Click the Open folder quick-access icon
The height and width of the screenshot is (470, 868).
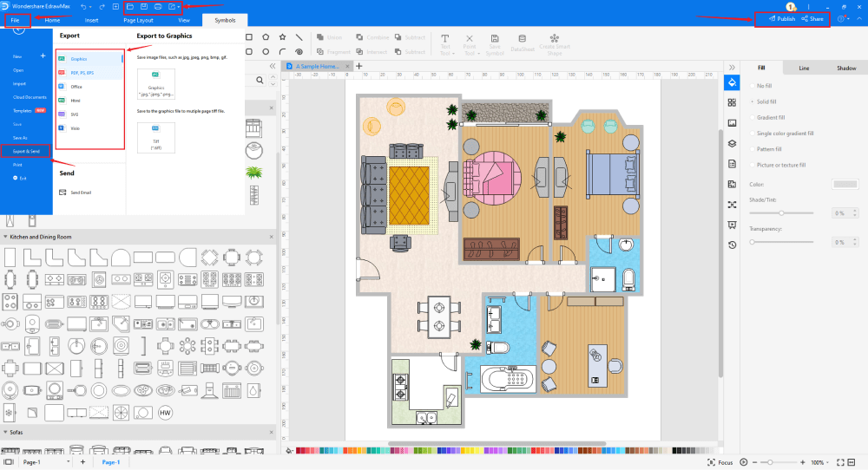(130, 7)
